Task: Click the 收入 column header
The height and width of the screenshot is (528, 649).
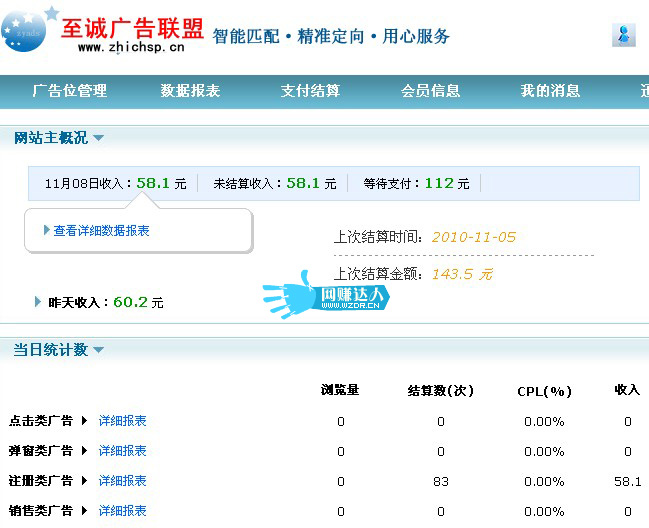Action: click(x=627, y=390)
